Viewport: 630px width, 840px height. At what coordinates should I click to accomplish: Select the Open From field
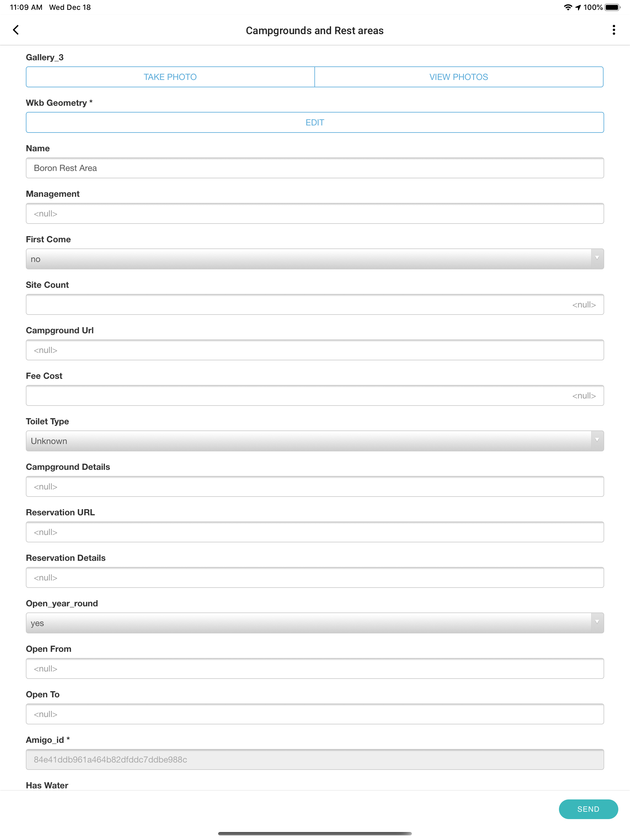(x=315, y=668)
